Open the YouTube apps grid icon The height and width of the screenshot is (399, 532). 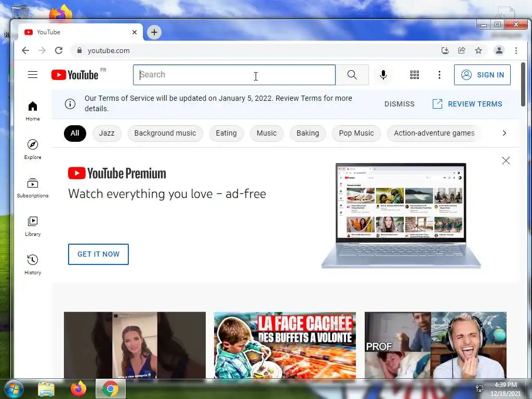414,75
